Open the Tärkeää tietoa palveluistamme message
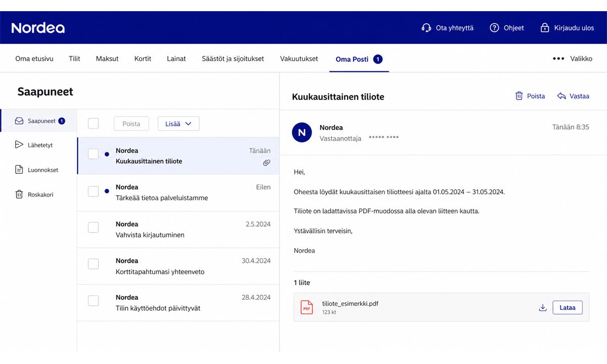This screenshot has height=364, width=607. click(178, 193)
